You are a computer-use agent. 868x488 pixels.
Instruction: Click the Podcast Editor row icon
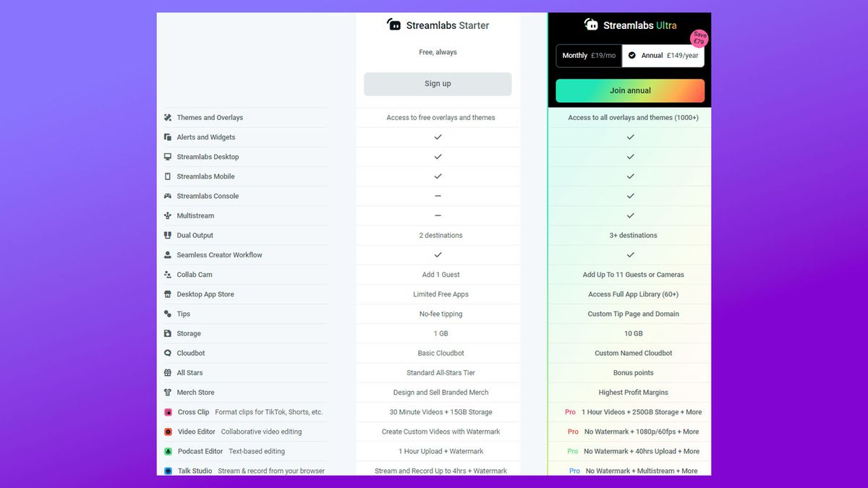click(x=169, y=450)
